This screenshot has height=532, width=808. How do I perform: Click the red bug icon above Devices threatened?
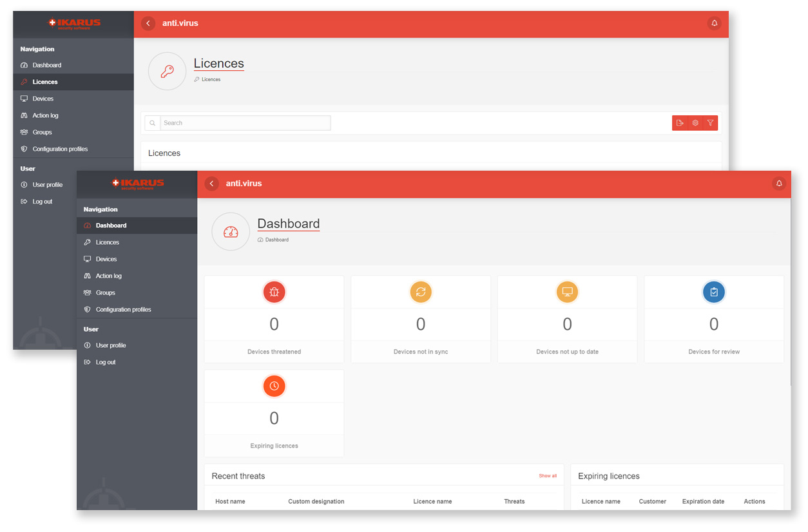274,292
